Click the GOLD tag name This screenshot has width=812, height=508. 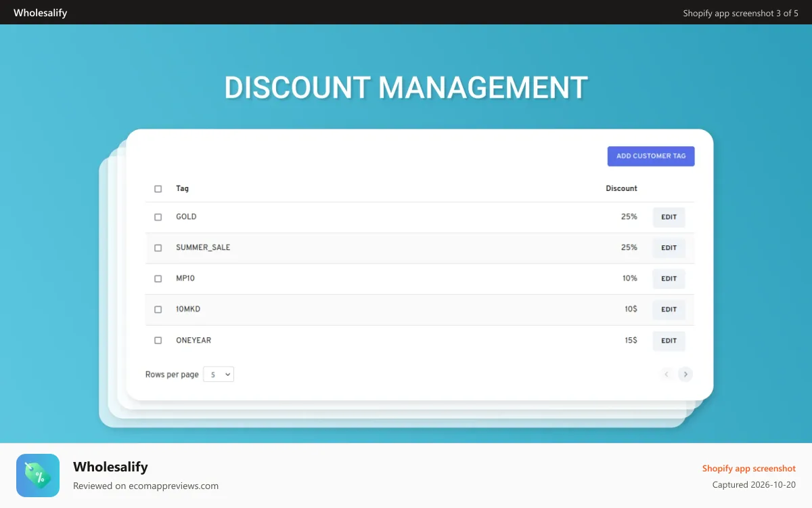click(186, 217)
